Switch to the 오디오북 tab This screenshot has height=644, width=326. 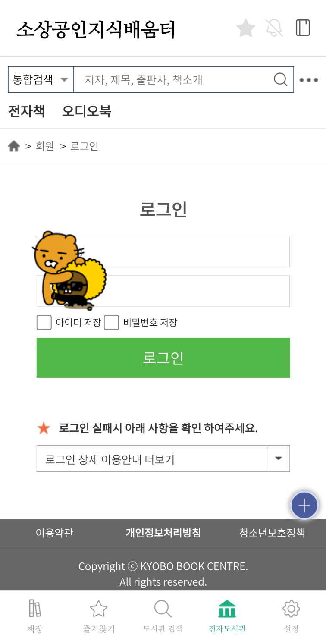pos(86,111)
